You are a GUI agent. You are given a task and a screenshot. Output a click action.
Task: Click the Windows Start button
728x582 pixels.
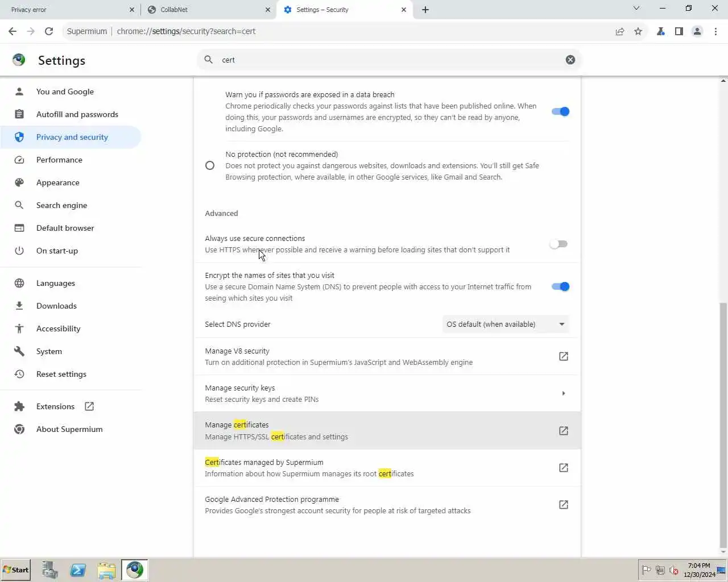(x=16, y=569)
